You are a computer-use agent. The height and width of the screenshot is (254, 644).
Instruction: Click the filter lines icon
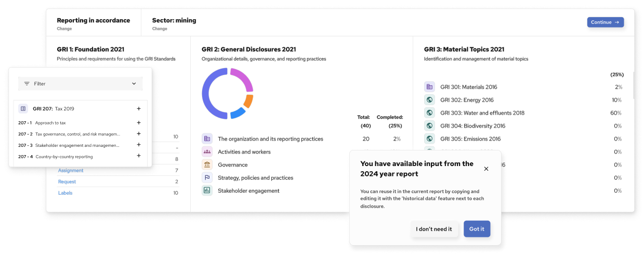(x=27, y=84)
